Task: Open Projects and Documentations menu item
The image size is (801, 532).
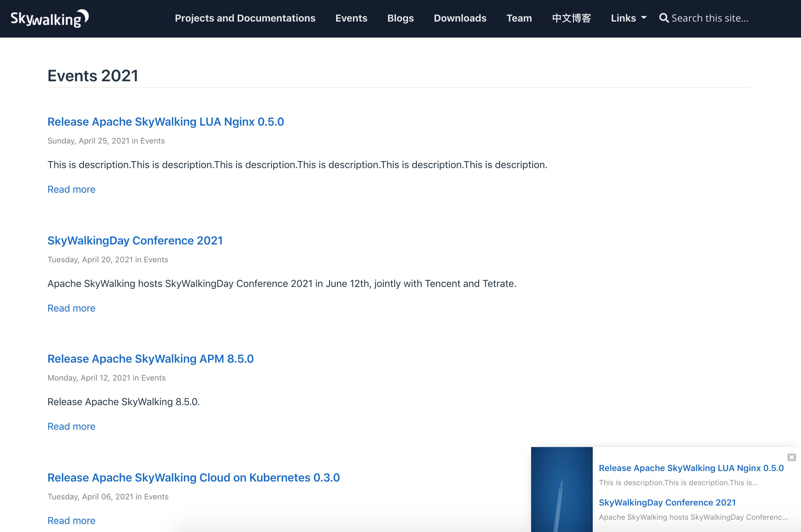Action: coord(245,18)
